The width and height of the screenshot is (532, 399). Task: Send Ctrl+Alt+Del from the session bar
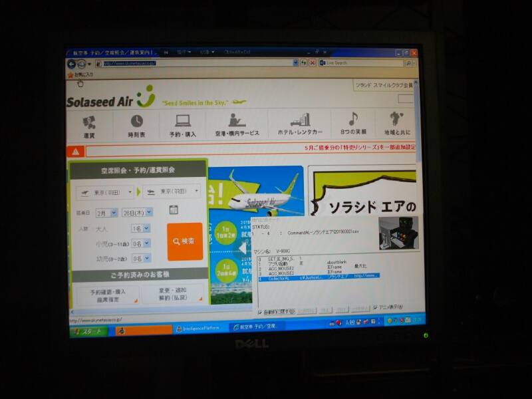(x=237, y=53)
